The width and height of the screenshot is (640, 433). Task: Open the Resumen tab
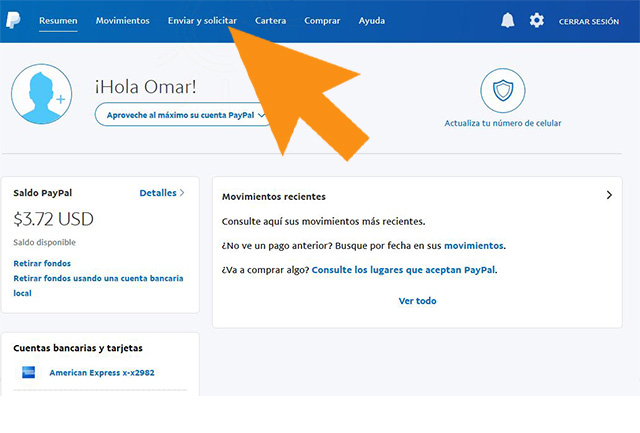58,20
